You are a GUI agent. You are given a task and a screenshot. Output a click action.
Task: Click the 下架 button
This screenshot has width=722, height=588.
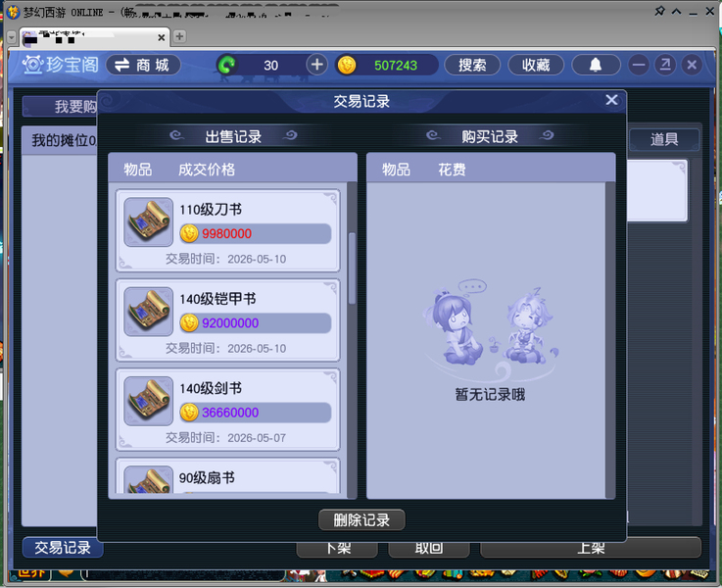click(x=338, y=548)
